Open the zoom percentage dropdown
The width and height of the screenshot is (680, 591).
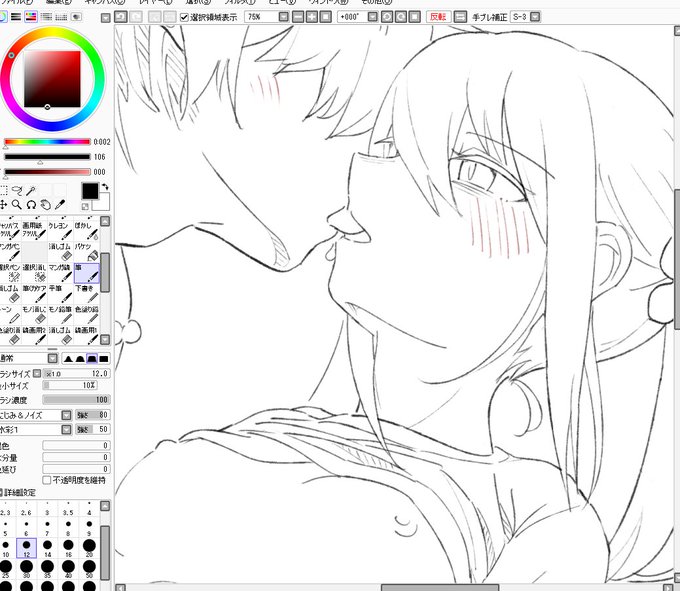283,17
